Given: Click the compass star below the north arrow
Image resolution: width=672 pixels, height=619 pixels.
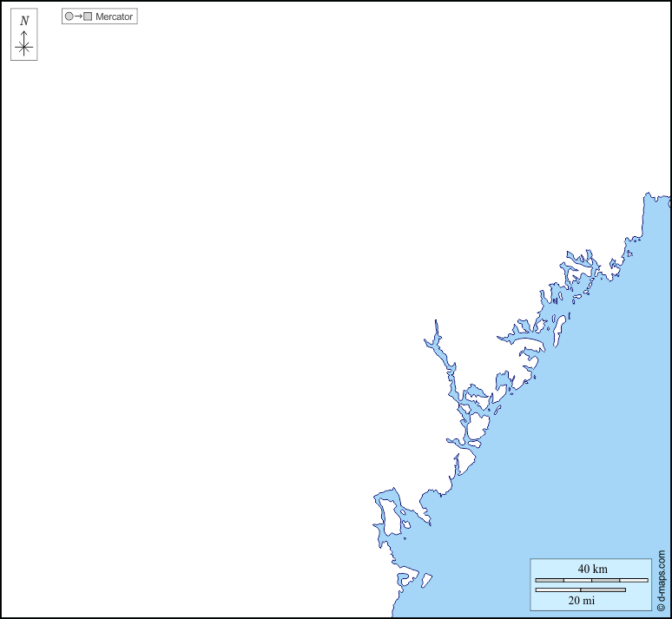Looking at the screenshot, I should (x=23, y=49).
